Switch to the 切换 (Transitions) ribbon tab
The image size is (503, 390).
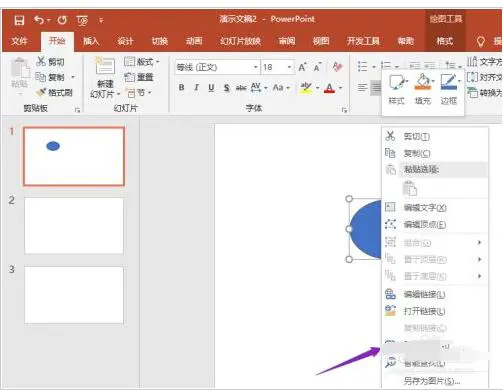click(x=160, y=41)
